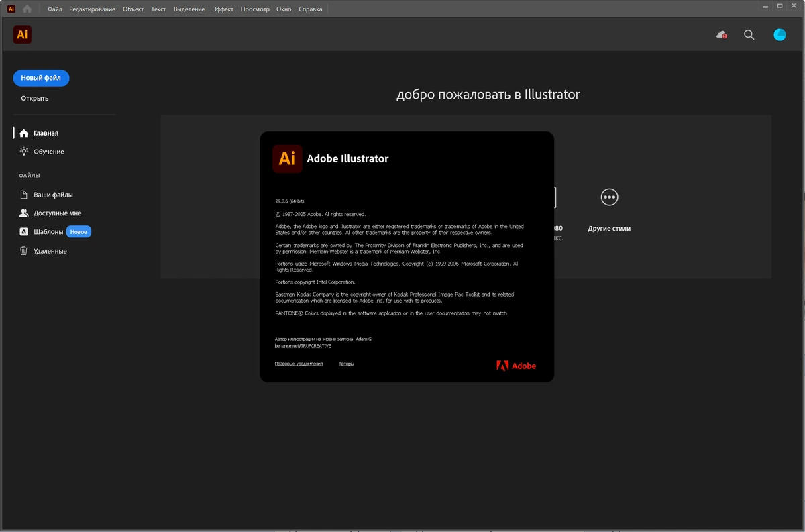Click the добро пожаловать в Illustrator heading
Image resolution: width=805 pixels, height=532 pixels.
[488, 95]
